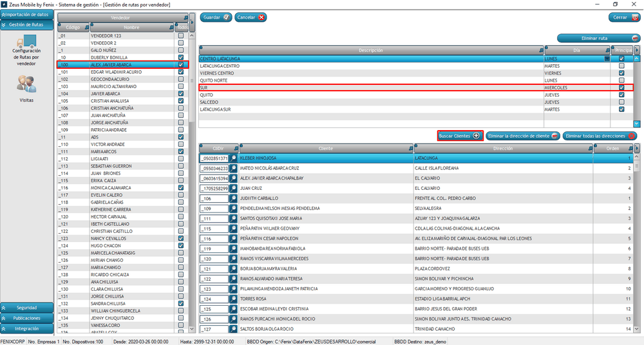The height and width of the screenshot is (345, 644).
Task: Click search icon in JUDITH CARBALLO row
Action: coord(233,198)
